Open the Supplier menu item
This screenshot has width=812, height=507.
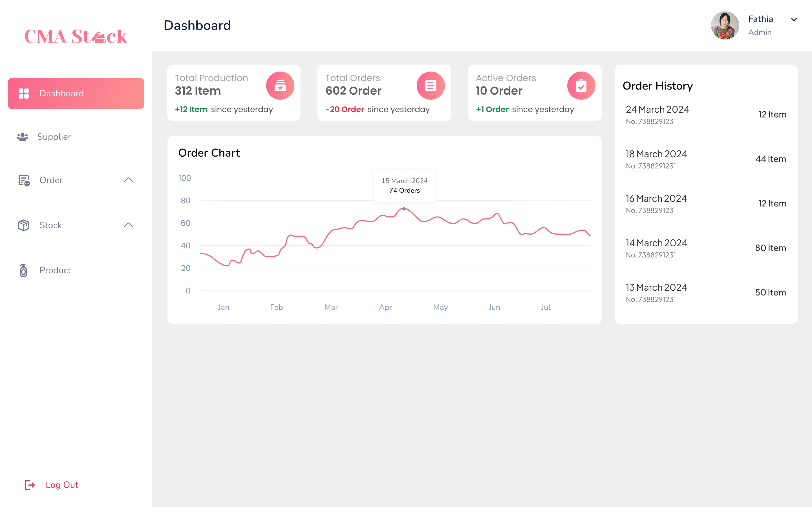point(54,137)
